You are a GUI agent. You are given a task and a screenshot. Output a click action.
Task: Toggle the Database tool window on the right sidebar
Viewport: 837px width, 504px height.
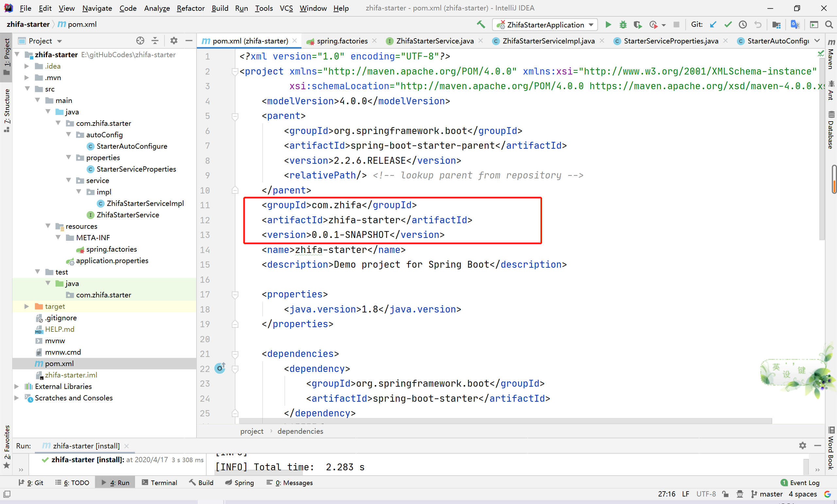coord(831,131)
